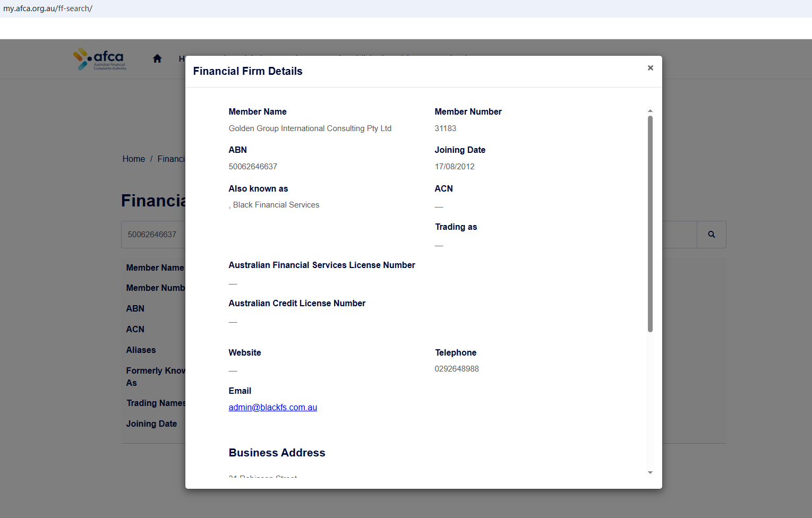Image resolution: width=812 pixels, height=518 pixels.
Task: Open the admin@blackfs.com.au email link
Action: click(x=272, y=408)
